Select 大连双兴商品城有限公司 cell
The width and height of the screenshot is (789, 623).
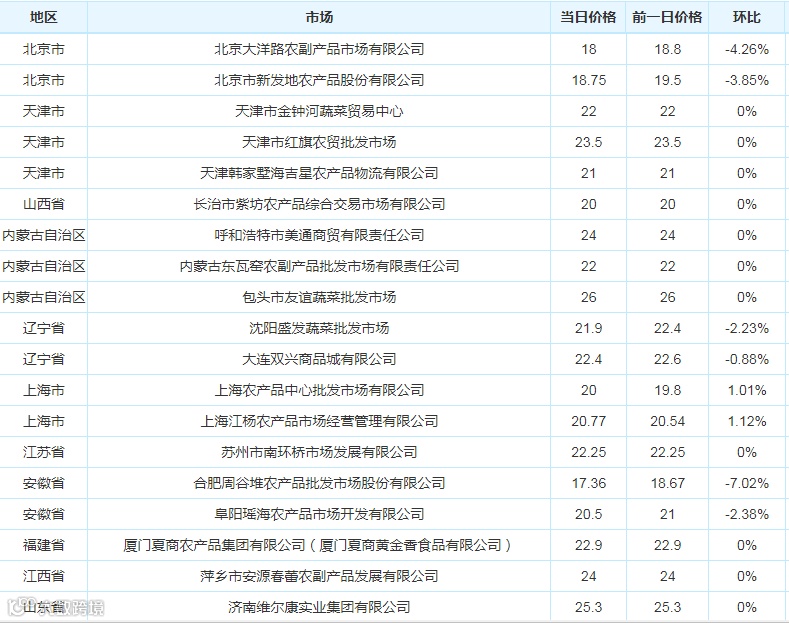click(319, 359)
